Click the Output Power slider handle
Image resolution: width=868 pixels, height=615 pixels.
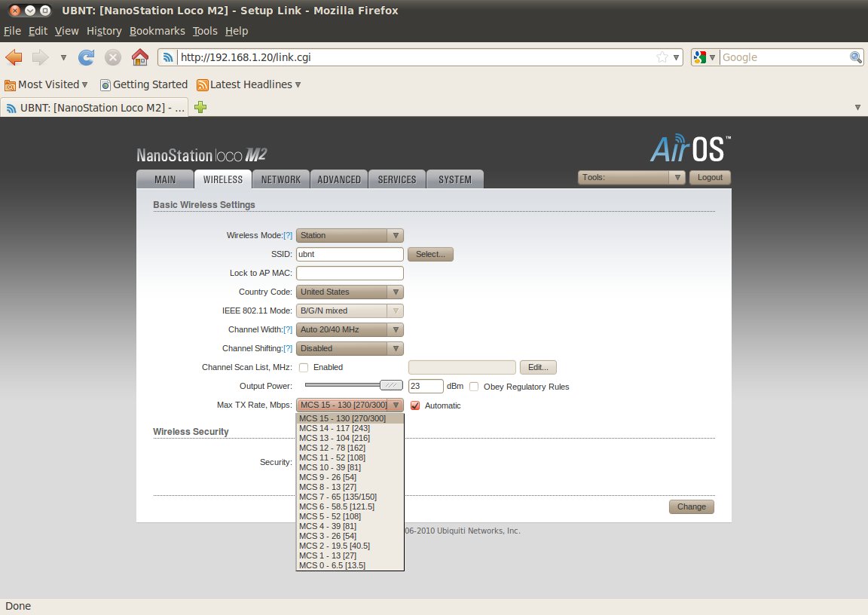[391, 385]
